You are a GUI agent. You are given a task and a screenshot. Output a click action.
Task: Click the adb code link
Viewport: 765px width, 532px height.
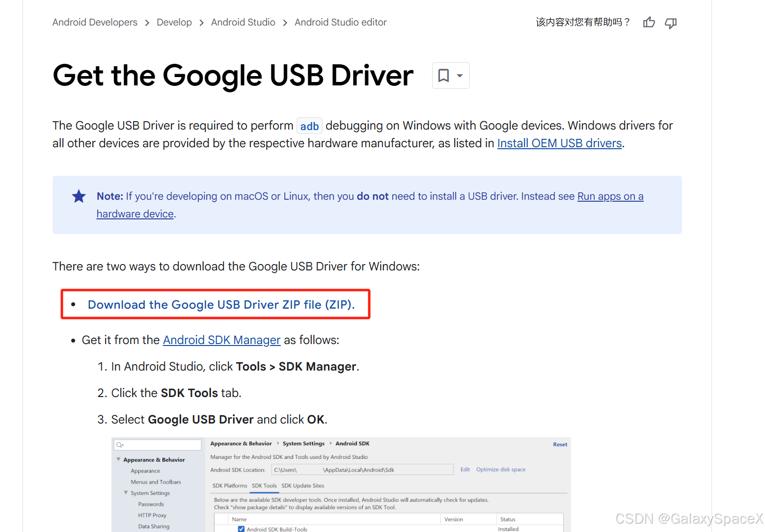(309, 126)
